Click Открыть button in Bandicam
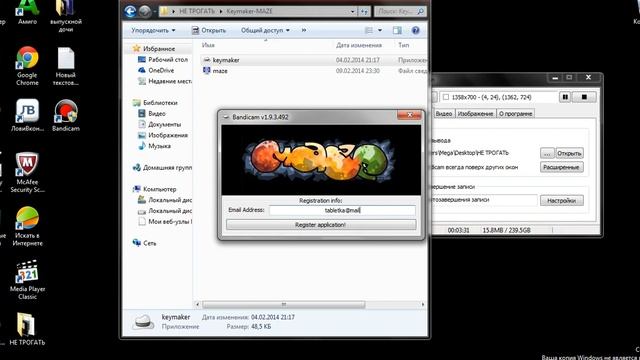640x360 pixels. 569,153
